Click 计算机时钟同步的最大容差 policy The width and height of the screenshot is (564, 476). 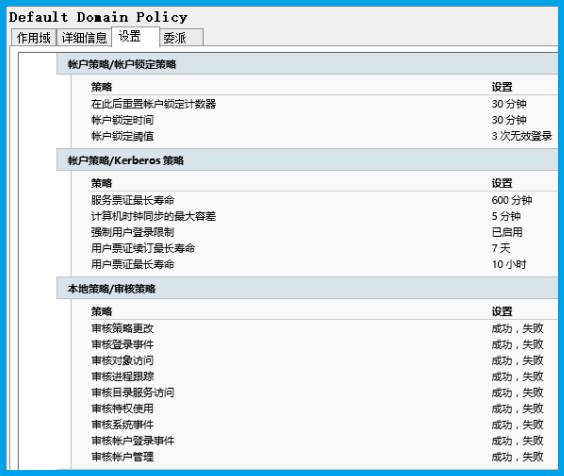pos(324,216)
